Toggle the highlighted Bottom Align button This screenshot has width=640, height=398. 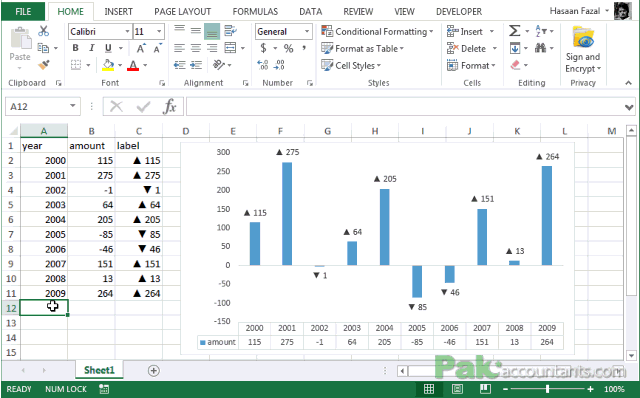(x=212, y=31)
